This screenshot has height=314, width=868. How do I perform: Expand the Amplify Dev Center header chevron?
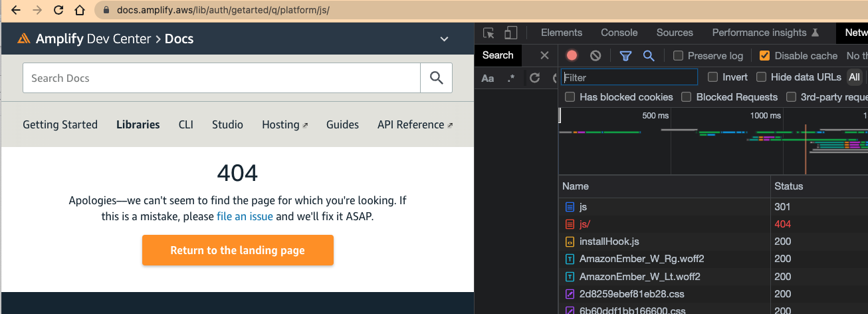click(445, 39)
